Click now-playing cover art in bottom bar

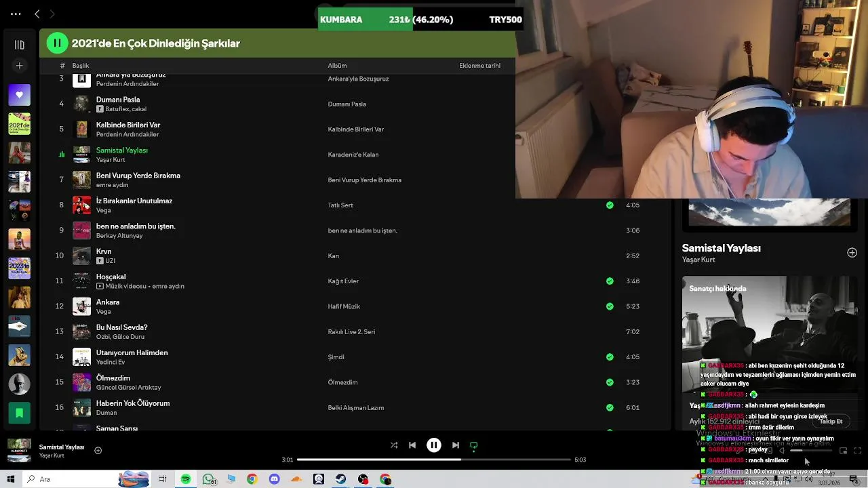(x=19, y=451)
